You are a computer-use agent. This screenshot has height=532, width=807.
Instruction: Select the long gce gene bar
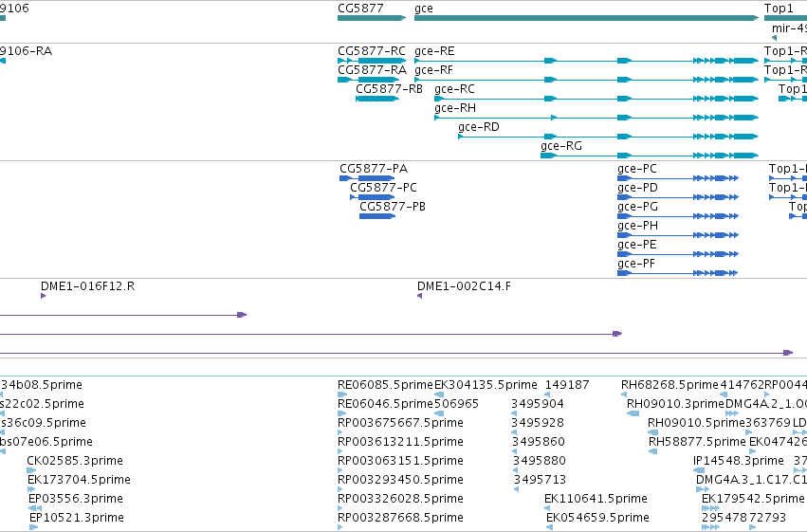point(586,18)
